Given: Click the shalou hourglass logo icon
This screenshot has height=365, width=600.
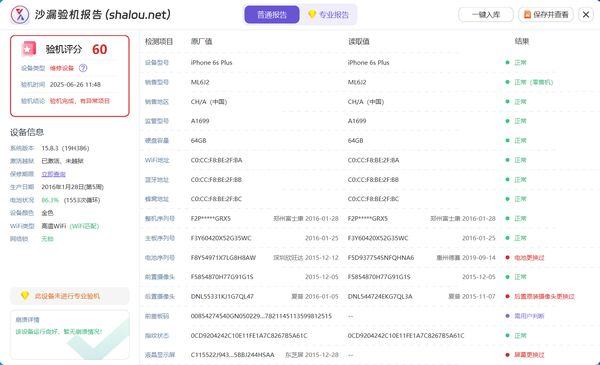Looking at the screenshot, I should point(20,15).
